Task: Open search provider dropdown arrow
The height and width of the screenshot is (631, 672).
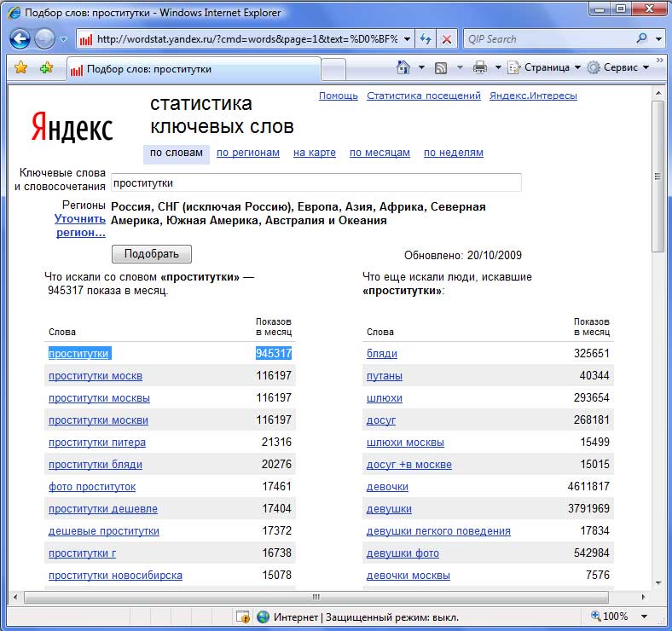Action: [658, 39]
